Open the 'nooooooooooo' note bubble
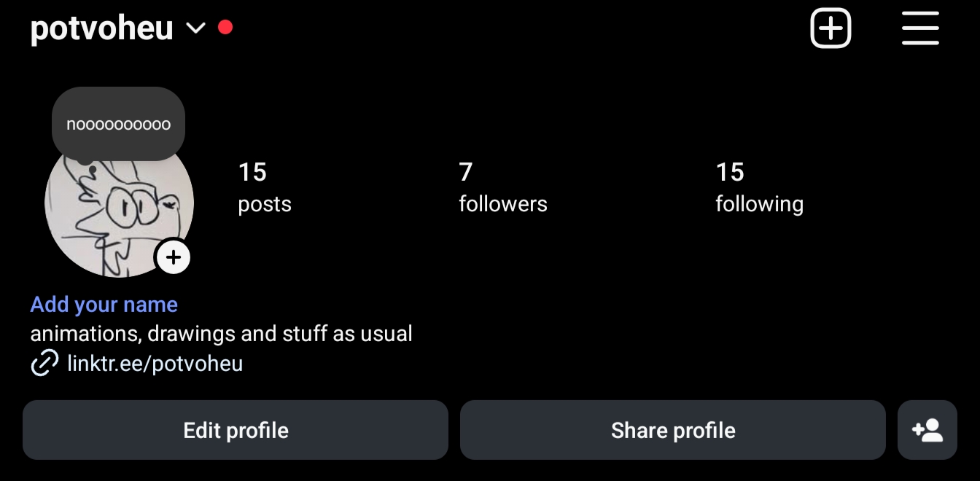This screenshot has height=481, width=980. click(x=118, y=124)
